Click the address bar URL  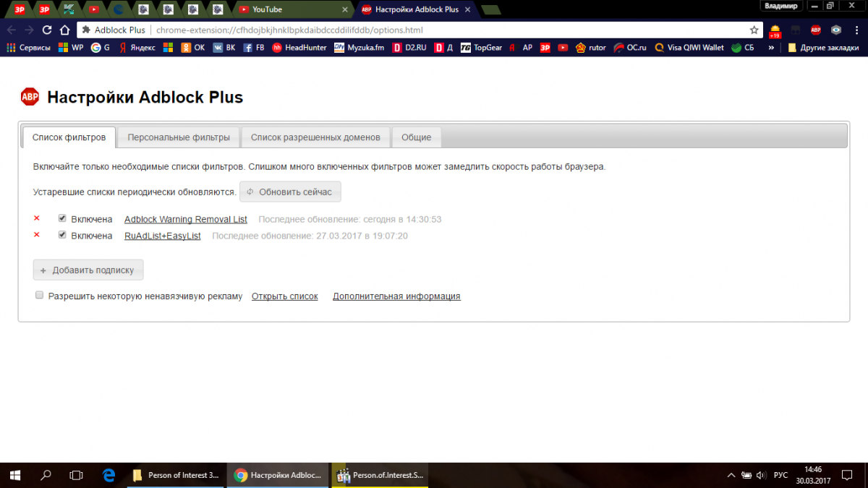coord(289,30)
